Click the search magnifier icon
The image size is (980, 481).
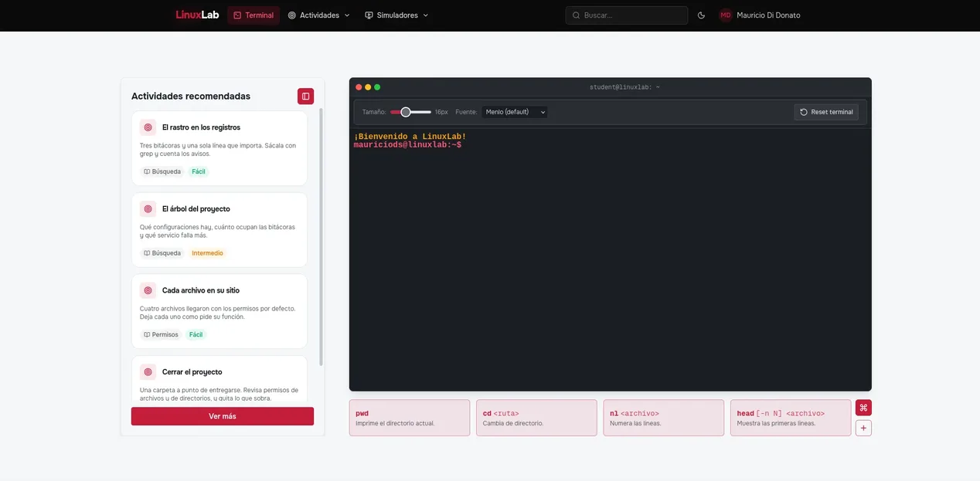point(576,15)
